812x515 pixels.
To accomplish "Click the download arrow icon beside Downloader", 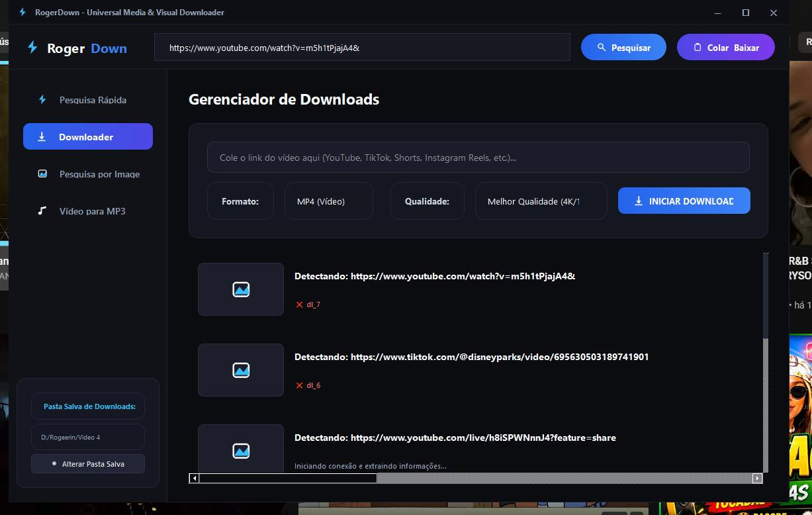I will pos(42,137).
